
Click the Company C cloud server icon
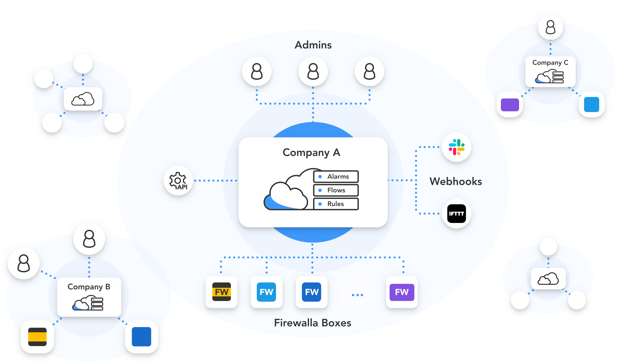549,76
